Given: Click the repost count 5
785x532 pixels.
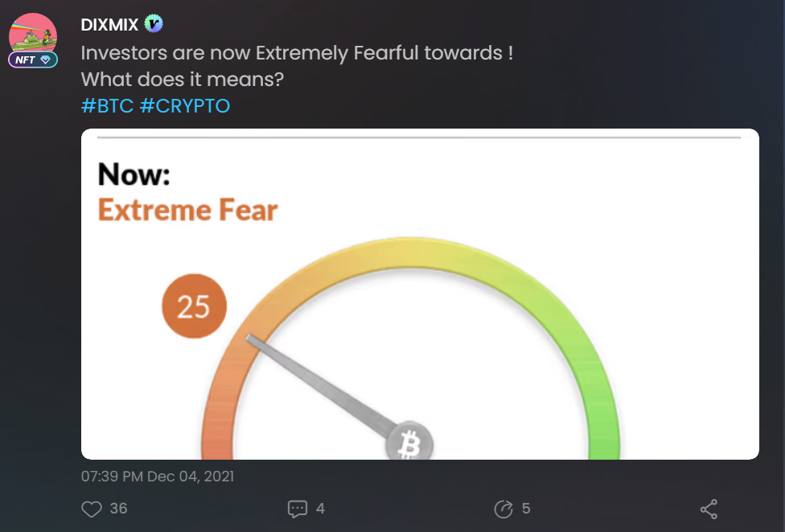Looking at the screenshot, I should pyautogui.click(x=526, y=509).
